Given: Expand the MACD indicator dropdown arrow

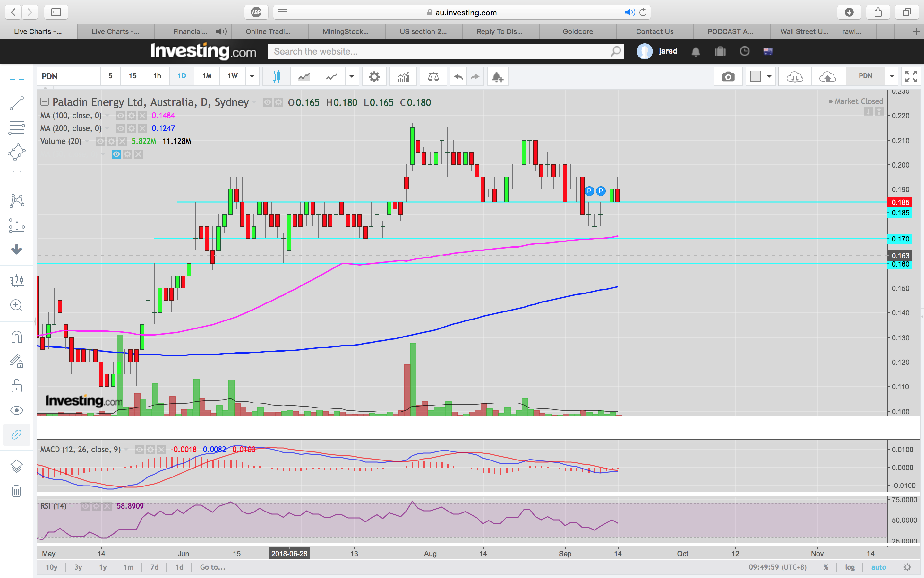Looking at the screenshot, I should [x=126, y=450].
